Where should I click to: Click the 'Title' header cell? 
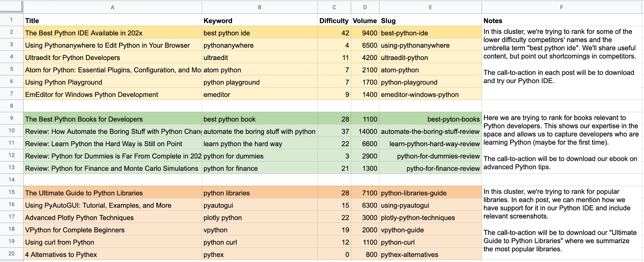tap(113, 20)
